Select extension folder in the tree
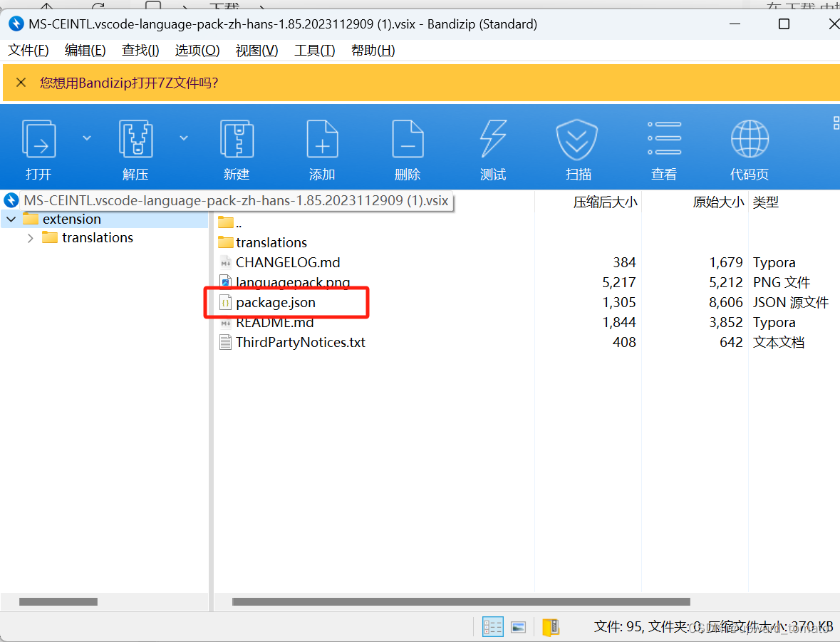840x642 pixels. (x=72, y=219)
